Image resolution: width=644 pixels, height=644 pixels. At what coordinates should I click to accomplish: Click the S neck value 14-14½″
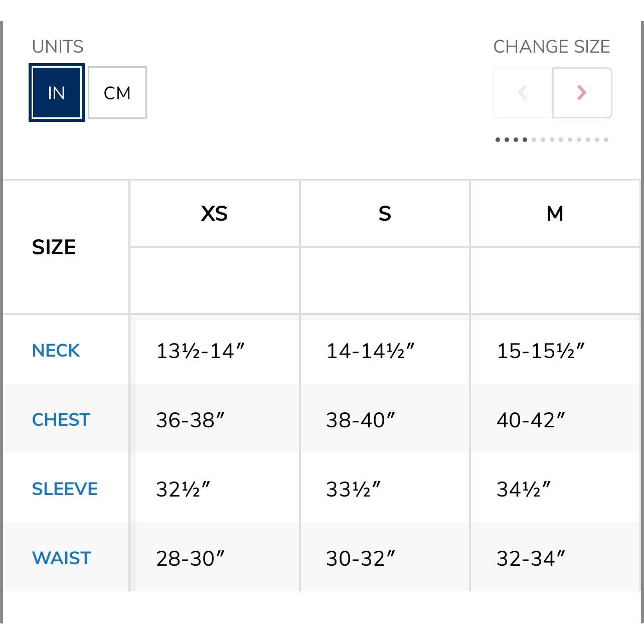pos(370,351)
